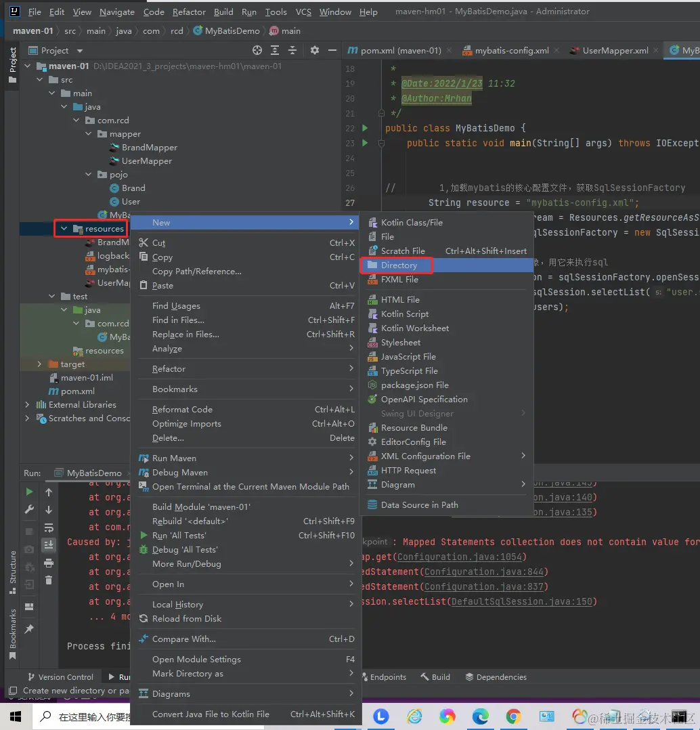Open Google Chrome from the taskbar
The height and width of the screenshot is (730, 700).
513,716
